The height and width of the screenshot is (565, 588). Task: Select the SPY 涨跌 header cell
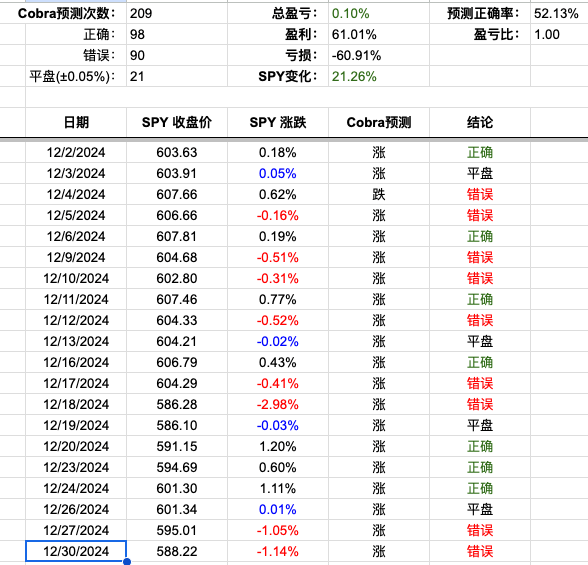[278, 122]
